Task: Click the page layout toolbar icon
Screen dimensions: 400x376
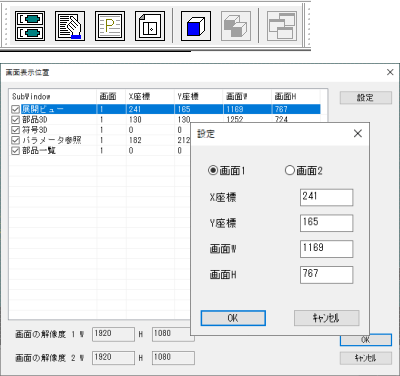Action: coord(150,26)
